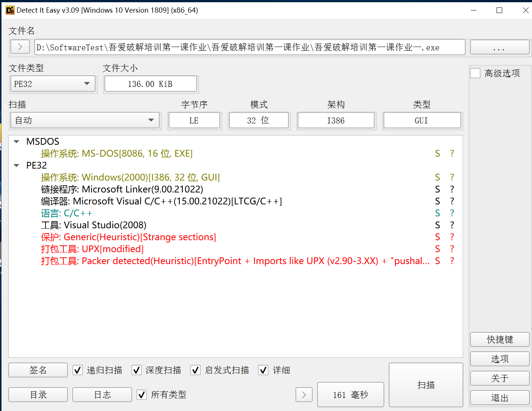The height and width of the screenshot is (411, 532).
Task: Click the arrow button beside the file path
Action: tap(20, 47)
